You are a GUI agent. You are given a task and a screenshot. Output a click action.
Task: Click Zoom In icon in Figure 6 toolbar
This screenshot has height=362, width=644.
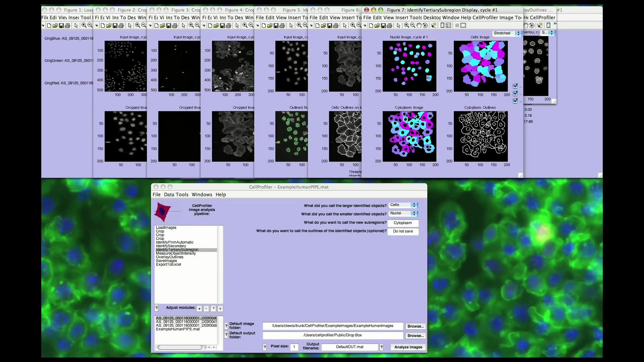coord(353,25)
